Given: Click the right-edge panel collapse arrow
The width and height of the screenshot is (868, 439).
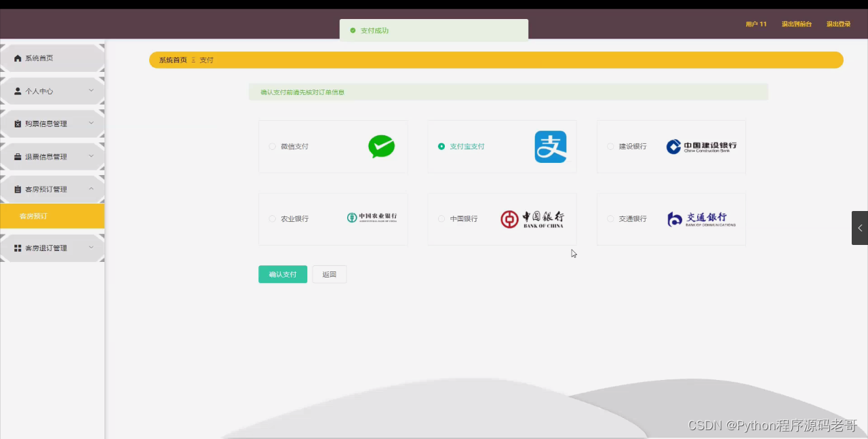Looking at the screenshot, I should point(859,227).
